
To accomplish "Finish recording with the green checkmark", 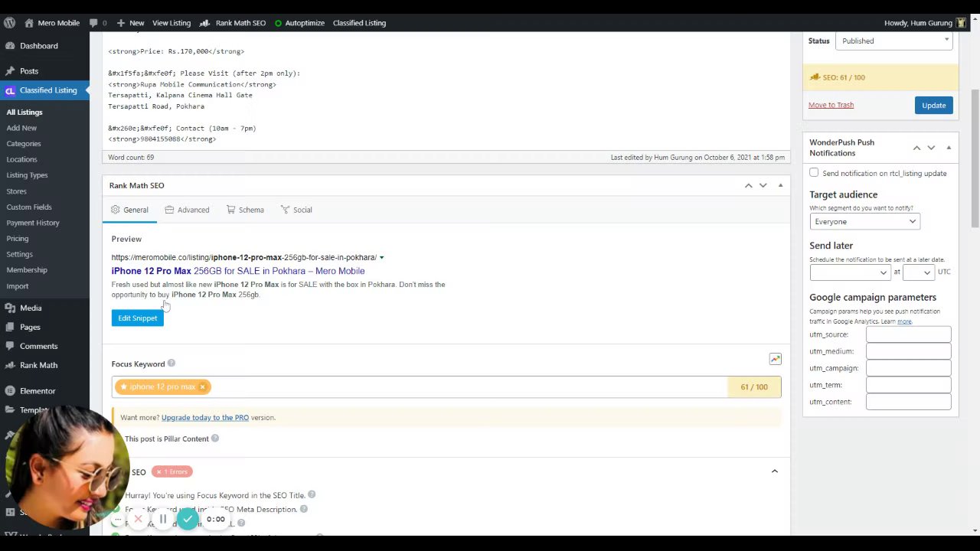I will [188, 520].
